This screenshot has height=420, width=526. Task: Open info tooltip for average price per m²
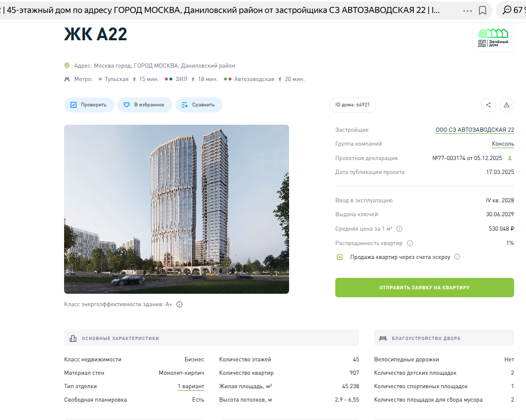(399, 229)
